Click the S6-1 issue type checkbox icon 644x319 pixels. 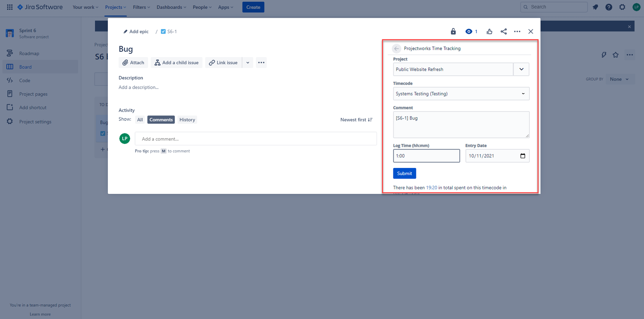(163, 32)
